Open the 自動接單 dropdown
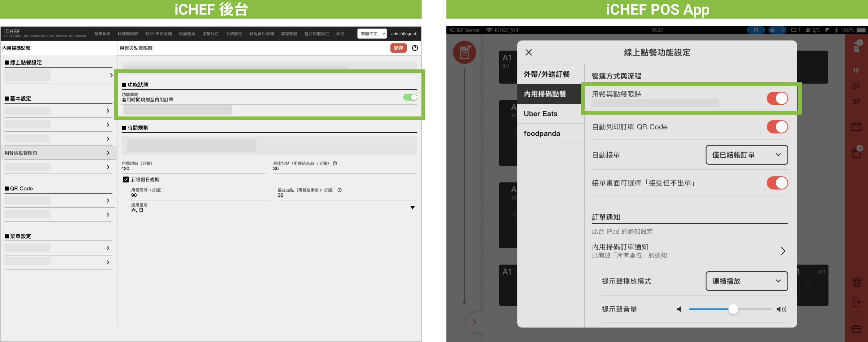This screenshot has height=342, width=868. tap(746, 155)
